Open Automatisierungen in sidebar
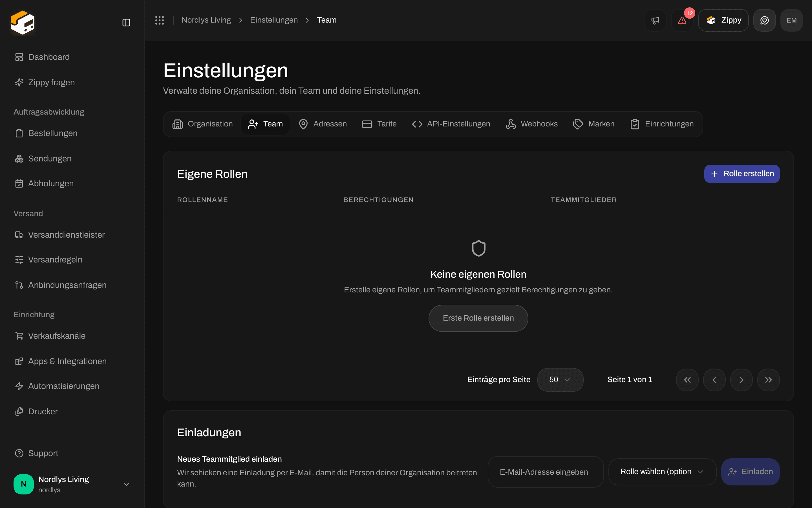Screen dimensions: 812x508 tap(72, 386)
